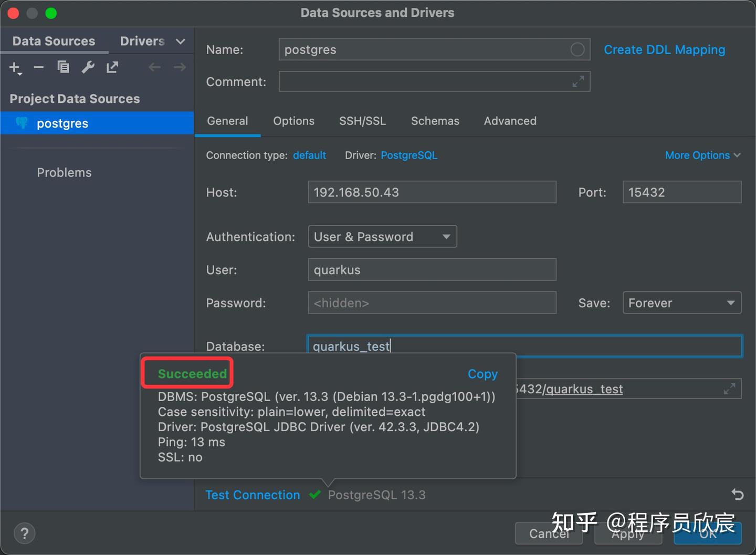The image size is (756, 555).
Task: Switch to the Schemas tab
Action: [435, 121]
